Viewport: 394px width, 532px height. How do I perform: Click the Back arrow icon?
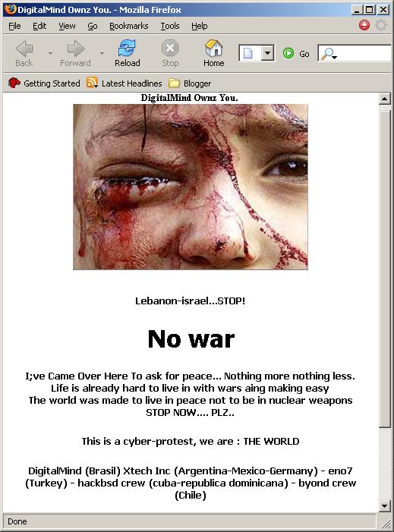(24, 49)
